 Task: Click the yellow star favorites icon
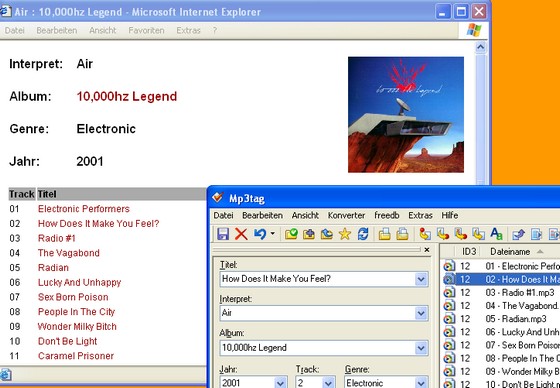tap(345, 234)
